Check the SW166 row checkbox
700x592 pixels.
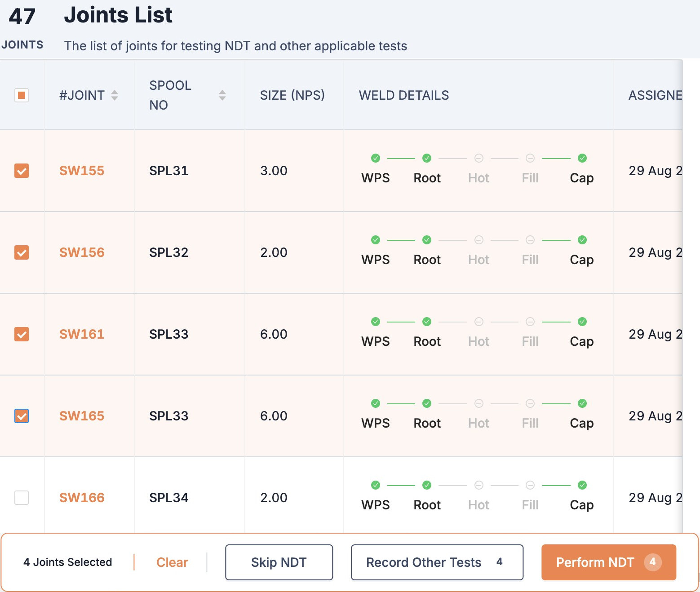22,498
